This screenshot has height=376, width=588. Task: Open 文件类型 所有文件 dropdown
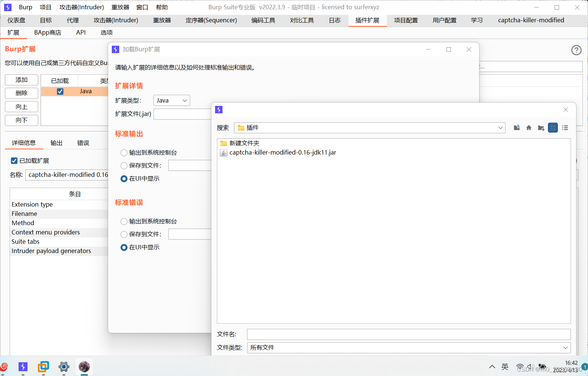409,348
